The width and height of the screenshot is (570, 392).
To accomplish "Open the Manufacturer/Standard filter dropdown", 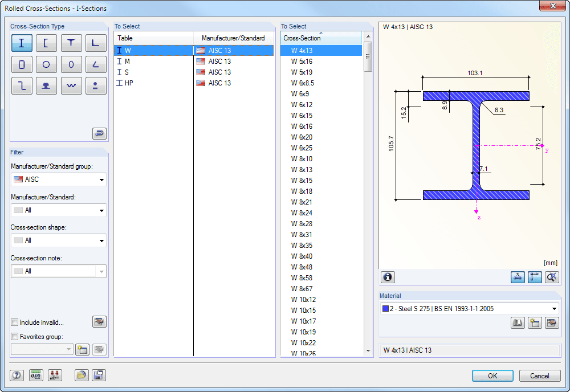I will [59, 210].
